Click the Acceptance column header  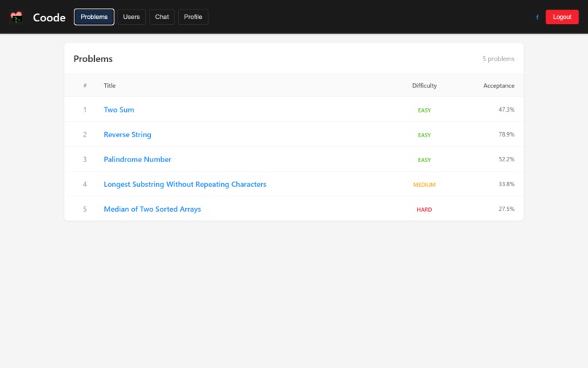coord(499,85)
